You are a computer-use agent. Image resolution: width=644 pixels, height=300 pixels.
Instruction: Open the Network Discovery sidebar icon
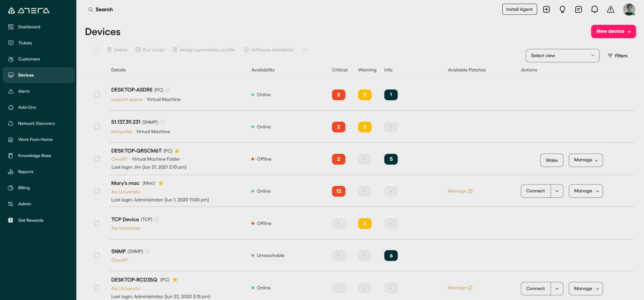[x=10, y=123]
